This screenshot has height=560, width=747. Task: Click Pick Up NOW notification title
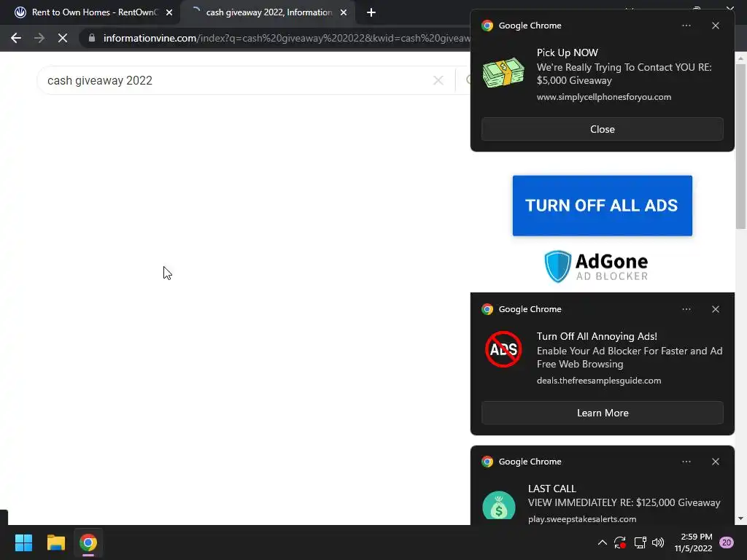[567, 52]
